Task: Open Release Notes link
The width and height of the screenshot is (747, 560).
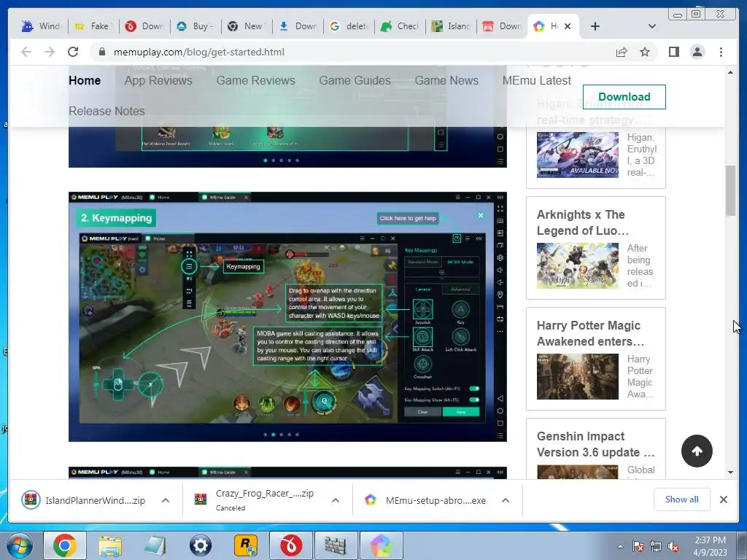Action: (x=107, y=111)
